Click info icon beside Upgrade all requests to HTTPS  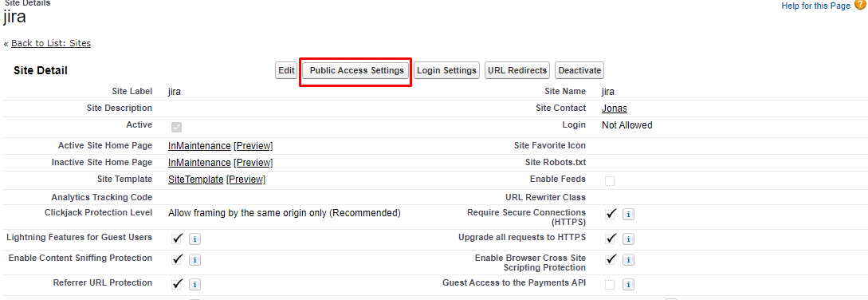(x=628, y=239)
